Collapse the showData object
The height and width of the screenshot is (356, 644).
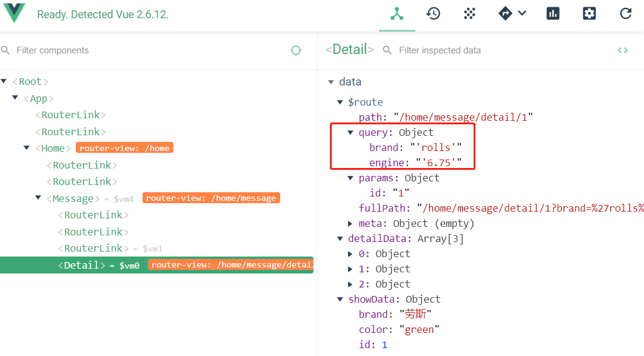pos(340,300)
